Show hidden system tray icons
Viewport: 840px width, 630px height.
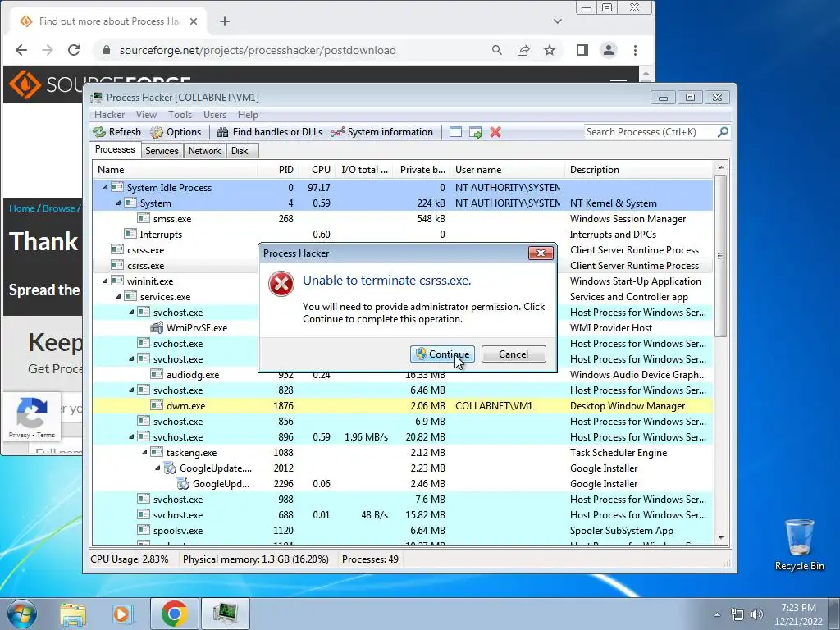(x=717, y=614)
